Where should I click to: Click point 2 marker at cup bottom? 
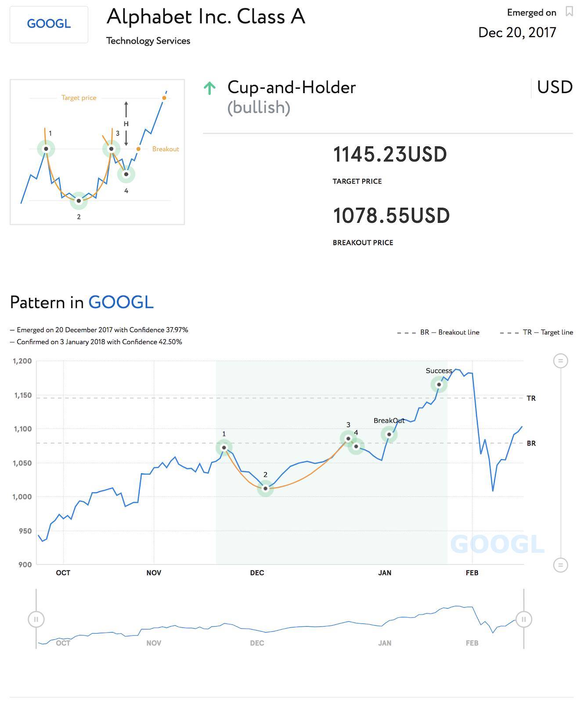click(265, 488)
